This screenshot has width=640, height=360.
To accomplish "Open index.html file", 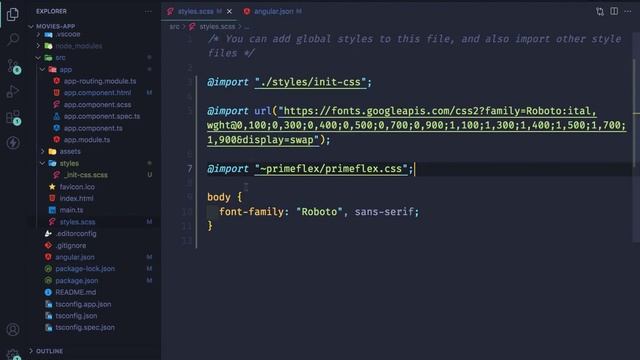I will 76,198.
